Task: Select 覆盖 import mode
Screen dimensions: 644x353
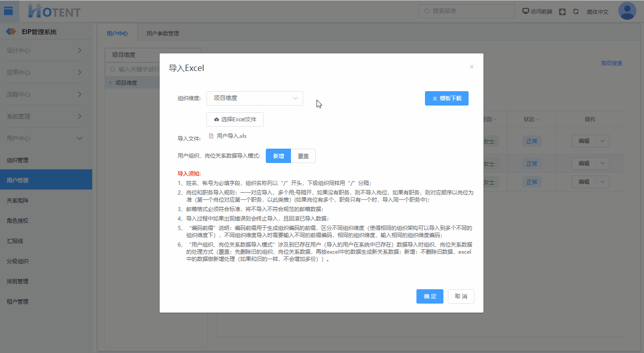Action: 303,156
